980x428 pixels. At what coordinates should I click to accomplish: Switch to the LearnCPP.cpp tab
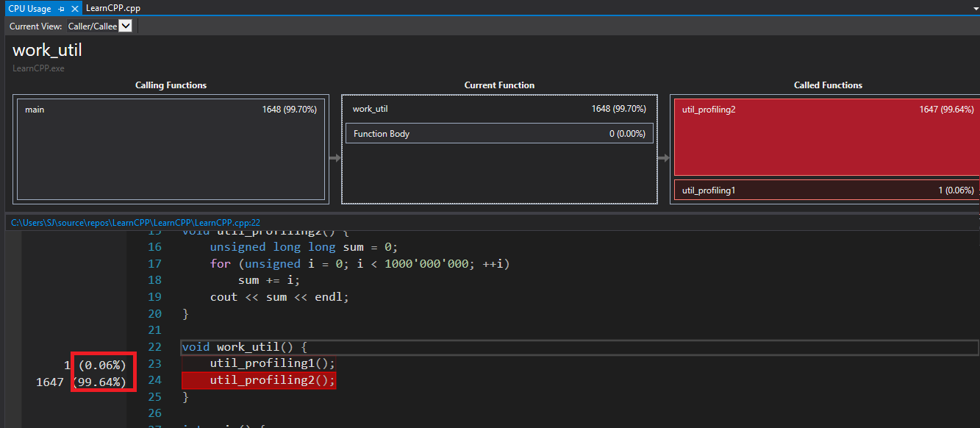click(x=112, y=9)
